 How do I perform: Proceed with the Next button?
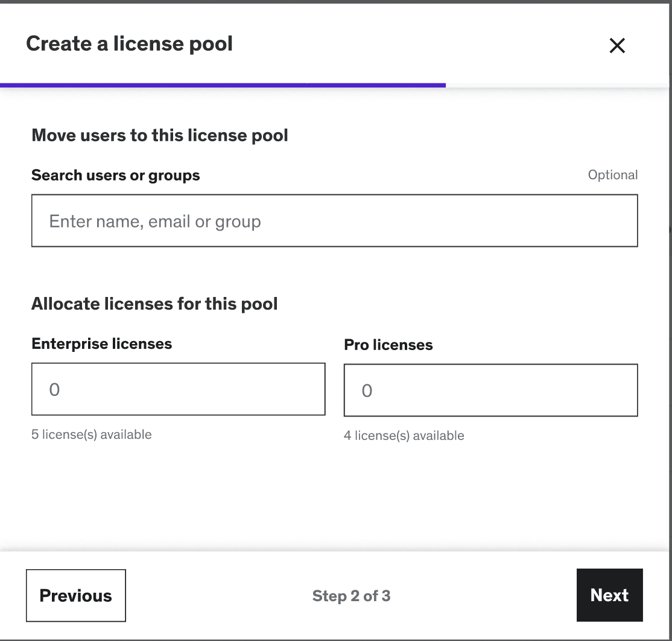(609, 596)
